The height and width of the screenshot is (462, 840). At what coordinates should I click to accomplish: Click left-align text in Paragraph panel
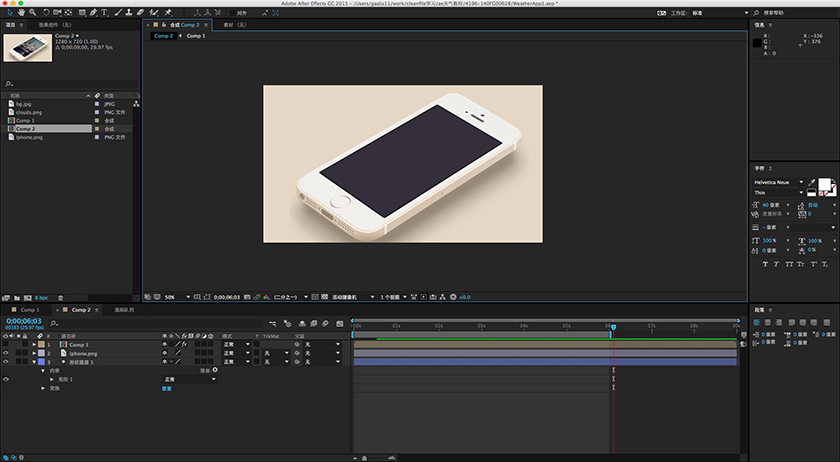(x=757, y=322)
